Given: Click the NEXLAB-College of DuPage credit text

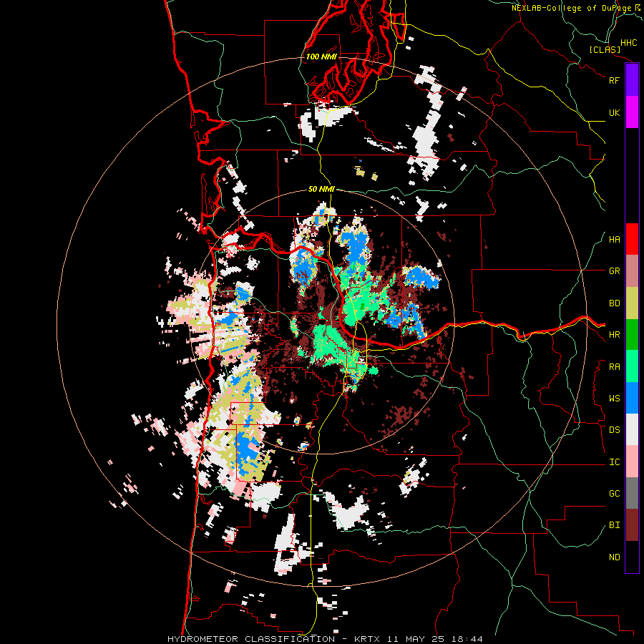Looking at the screenshot, I should click(571, 8).
